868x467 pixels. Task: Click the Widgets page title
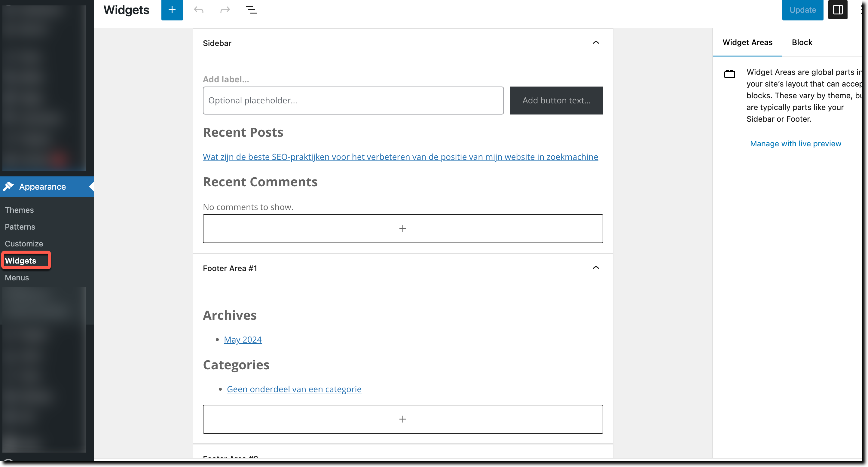[x=126, y=10]
